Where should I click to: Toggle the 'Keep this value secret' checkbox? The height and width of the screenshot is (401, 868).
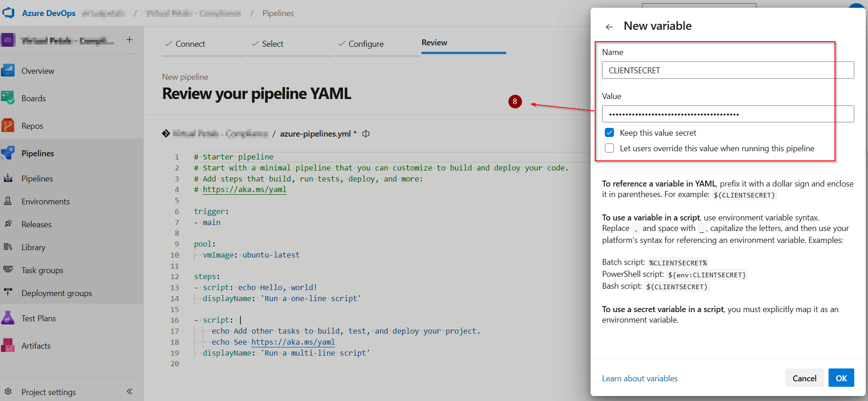click(x=609, y=133)
